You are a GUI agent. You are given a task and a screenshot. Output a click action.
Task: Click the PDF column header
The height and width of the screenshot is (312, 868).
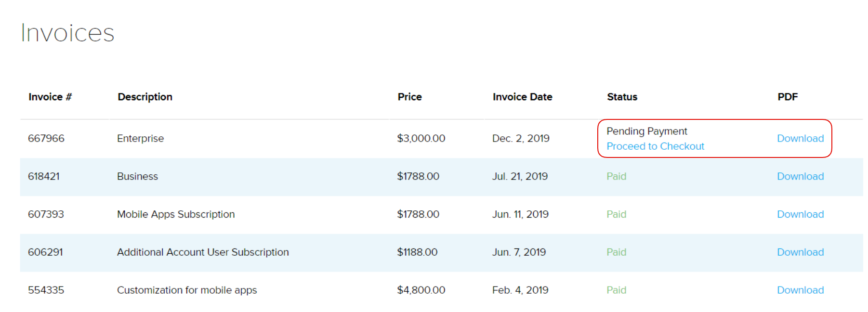coord(788,97)
